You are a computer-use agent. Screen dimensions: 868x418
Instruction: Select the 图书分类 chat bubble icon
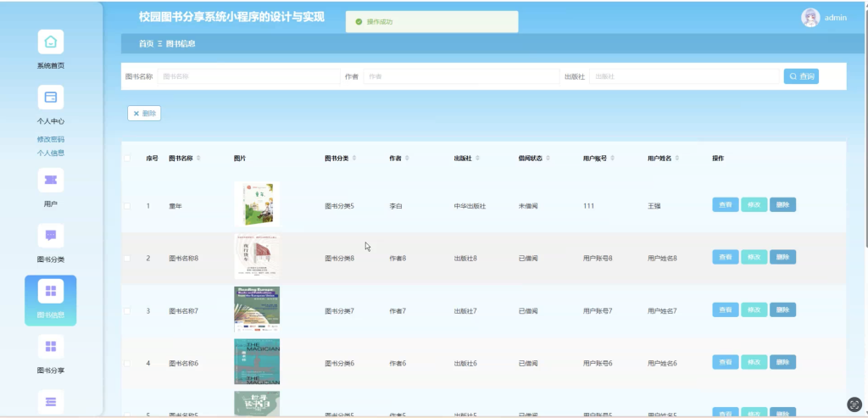point(50,236)
